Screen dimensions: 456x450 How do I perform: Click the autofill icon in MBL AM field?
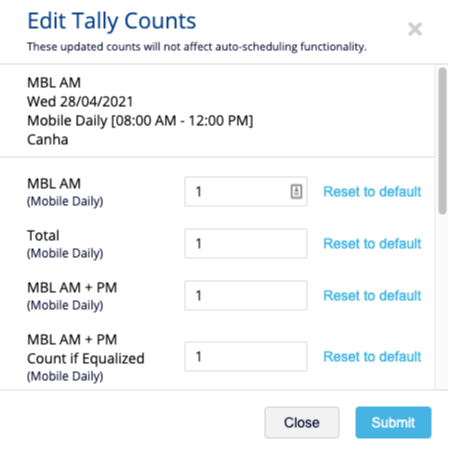(296, 192)
